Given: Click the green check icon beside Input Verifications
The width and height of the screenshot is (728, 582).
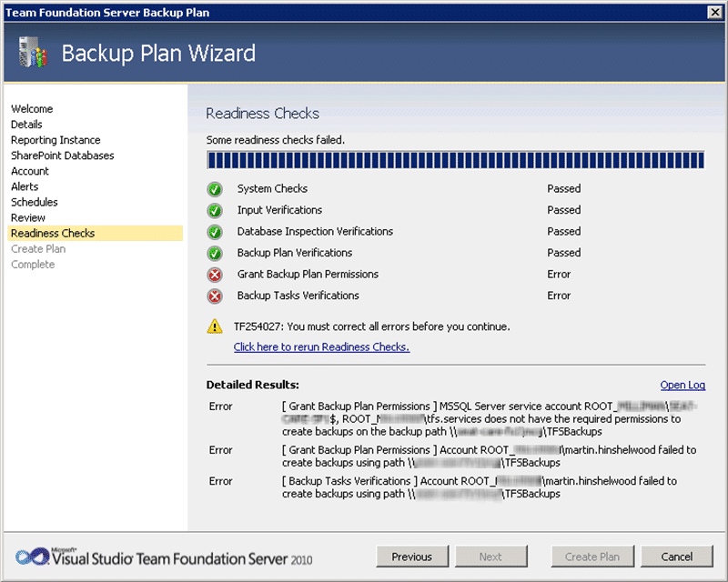Looking at the screenshot, I should click(x=215, y=210).
